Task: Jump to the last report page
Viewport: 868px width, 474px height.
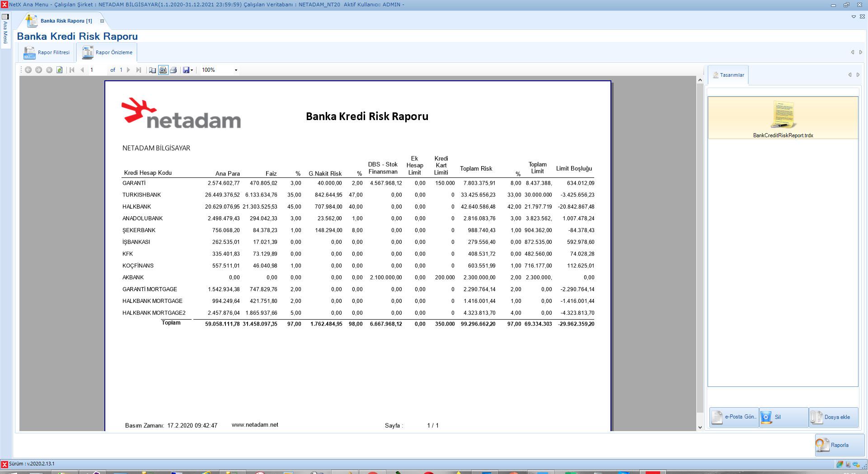Action: [x=139, y=70]
